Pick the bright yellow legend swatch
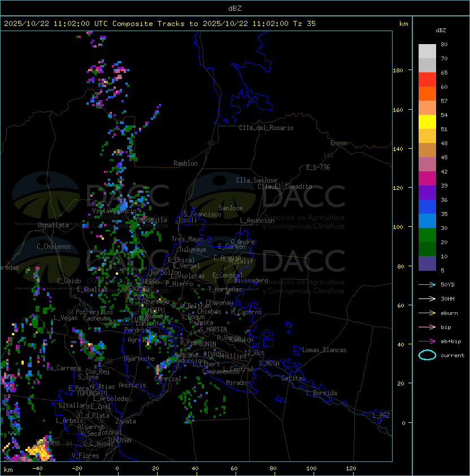 tap(427, 122)
